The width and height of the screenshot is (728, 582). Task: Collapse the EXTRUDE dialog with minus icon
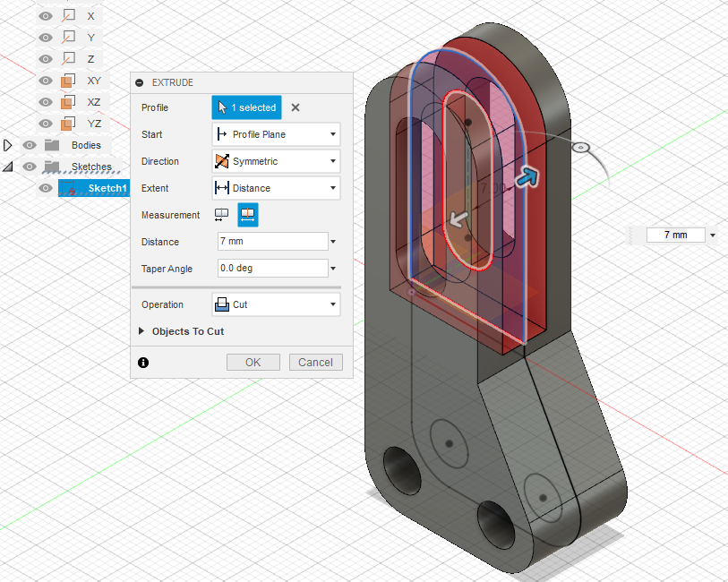click(x=140, y=82)
